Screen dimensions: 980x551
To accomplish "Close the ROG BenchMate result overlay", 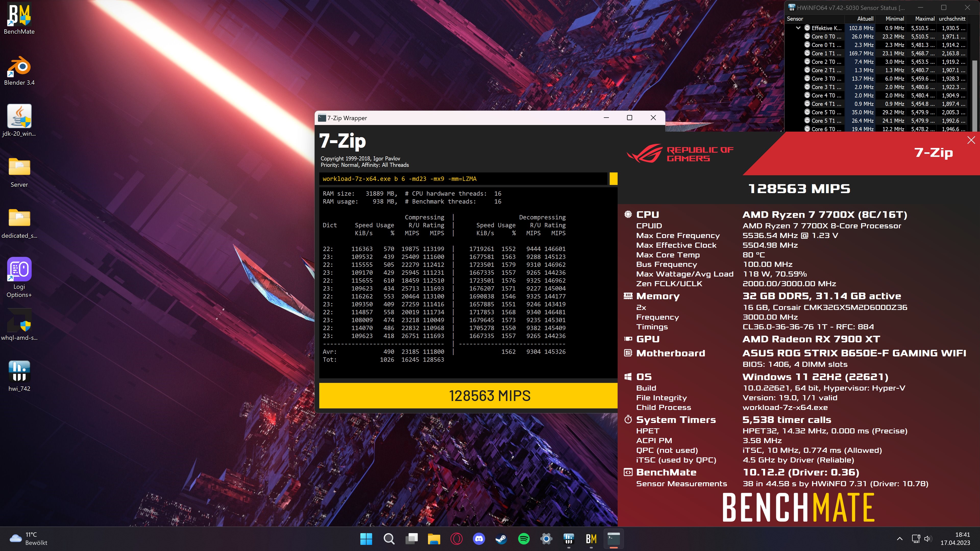I will pyautogui.click(x=971, y=140).
